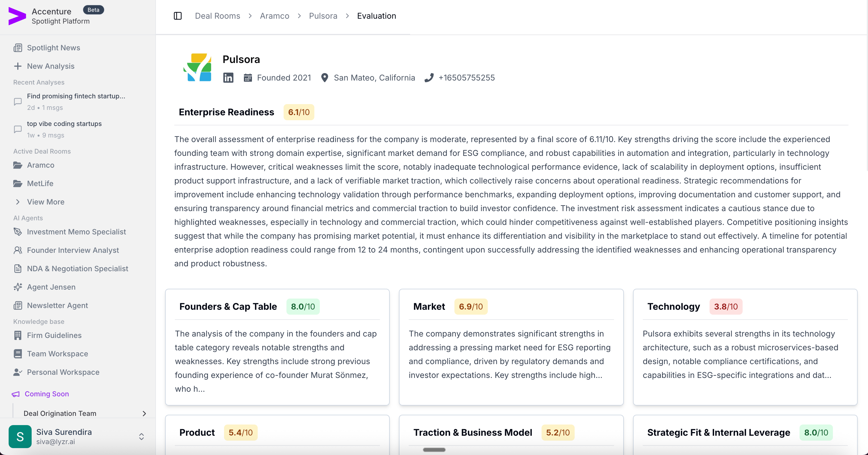868x455 pixels.
Task: Click the Coming Soon link
Action: tap(47, 394)
